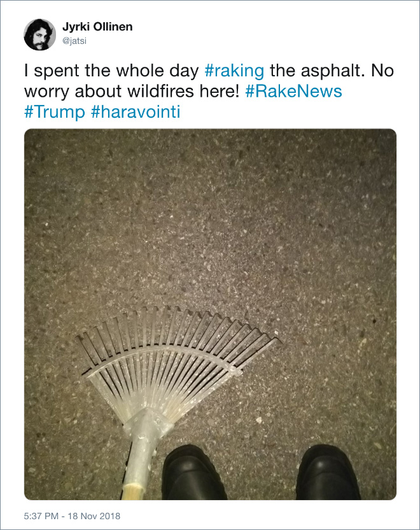This screenshot has height=530, width=420.
Task: Click the 'worry about wildfires here!' text
Action: (x=132, y=91)
